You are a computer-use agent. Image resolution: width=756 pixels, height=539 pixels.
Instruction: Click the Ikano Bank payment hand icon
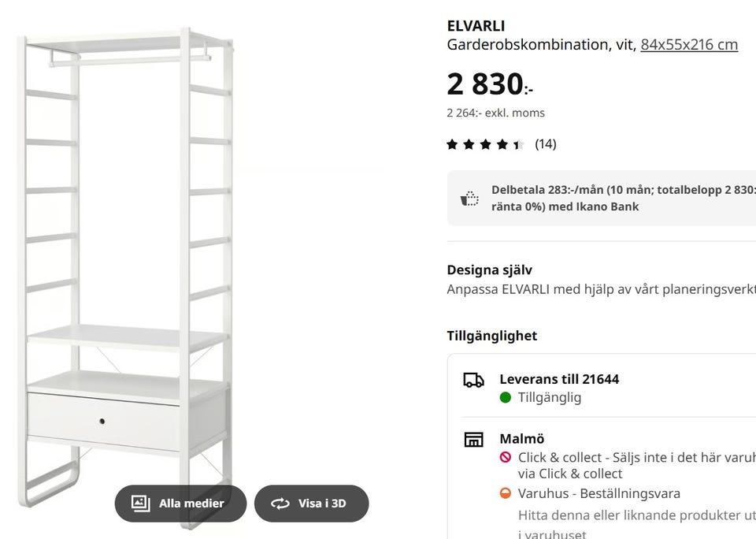pos(468,197)
